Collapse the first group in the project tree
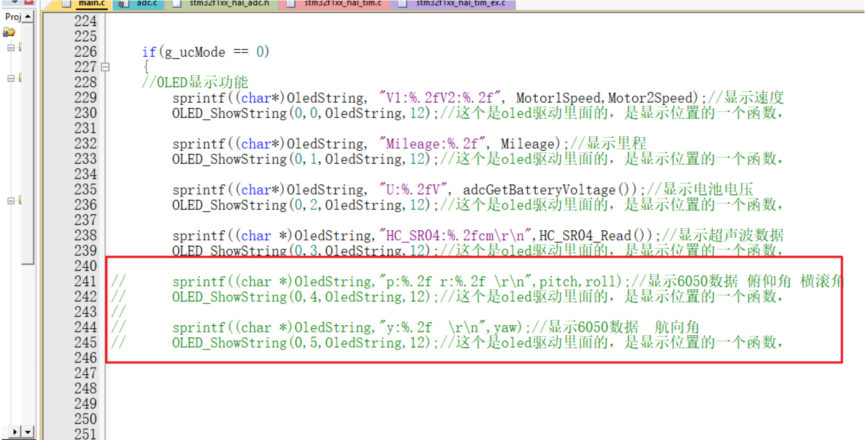868x440 pixels. pos(11,48)
